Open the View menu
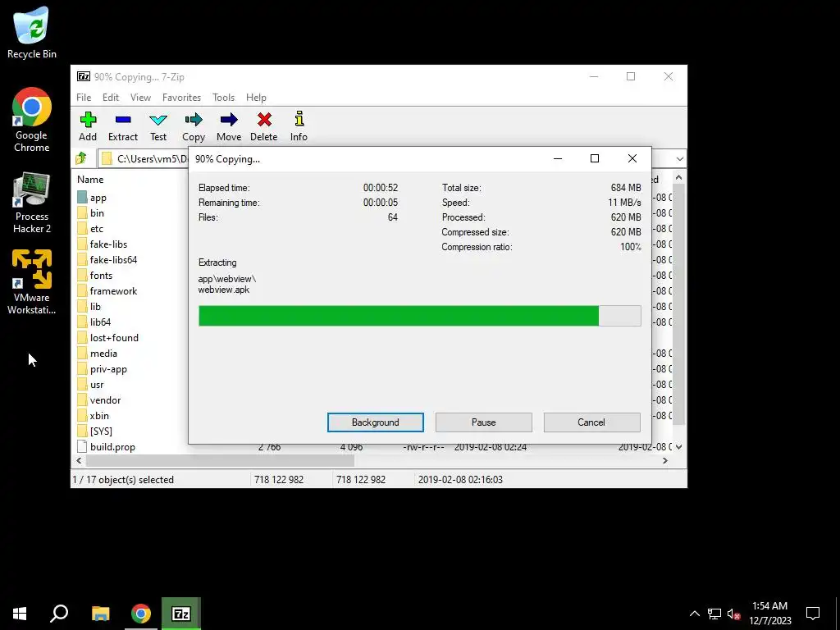Viewport: 840px width, 630px height. point(140,98)
